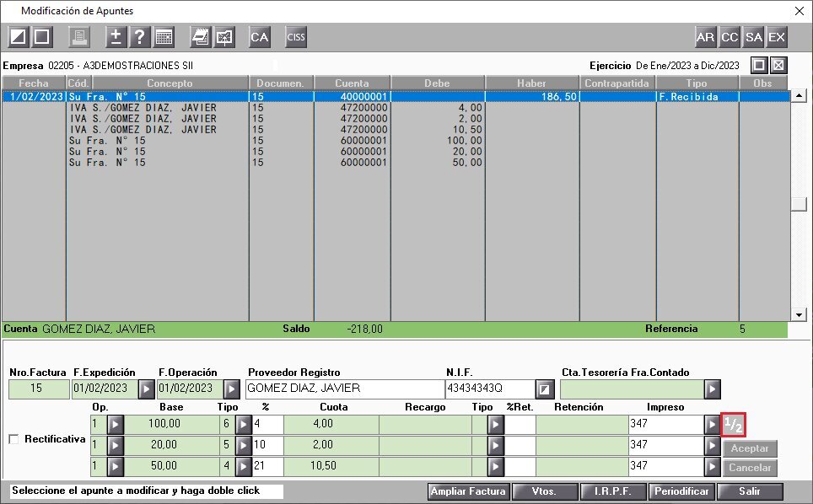This screenshot has width=813, height=504.
Task: Click the empty square toolbar icon
Action: (x=42, y=37)
